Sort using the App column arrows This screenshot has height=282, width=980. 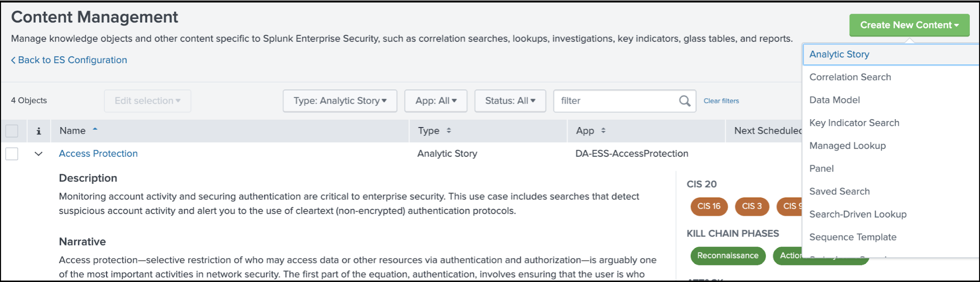tap(603, 130)
